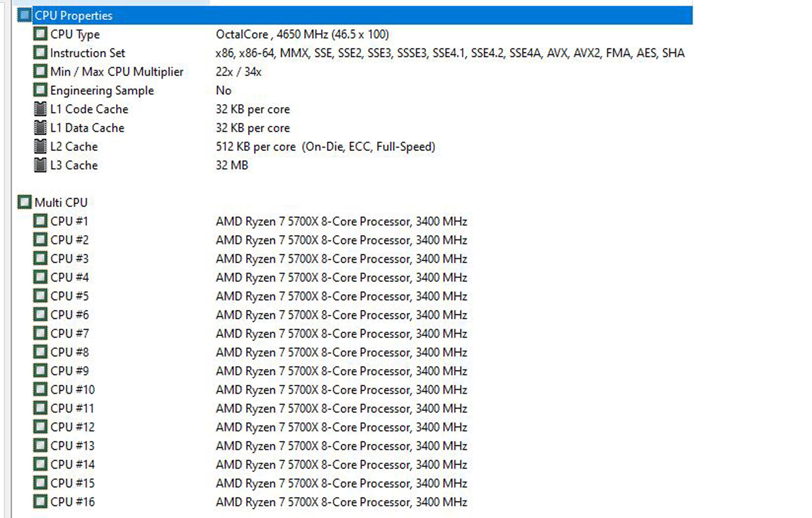Select the Engineering Sample value No
812x518 pixels.
tap(224, 90)
